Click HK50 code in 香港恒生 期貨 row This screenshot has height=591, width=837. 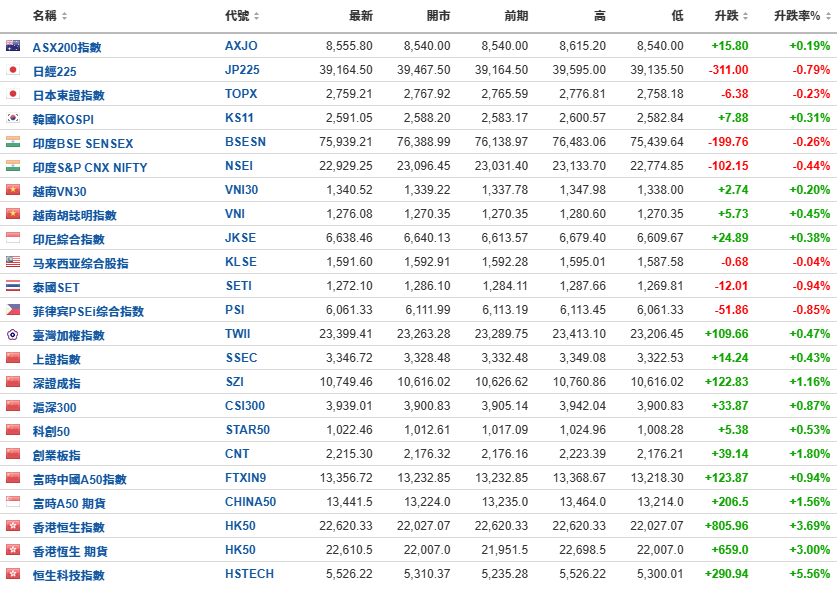point(240,550)
